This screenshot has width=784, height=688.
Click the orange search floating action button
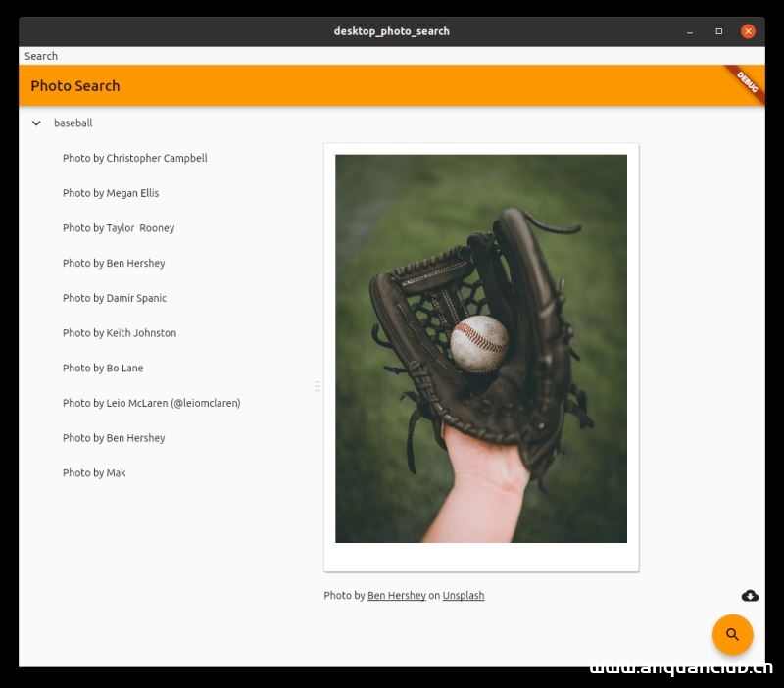[x=732, y=634]
